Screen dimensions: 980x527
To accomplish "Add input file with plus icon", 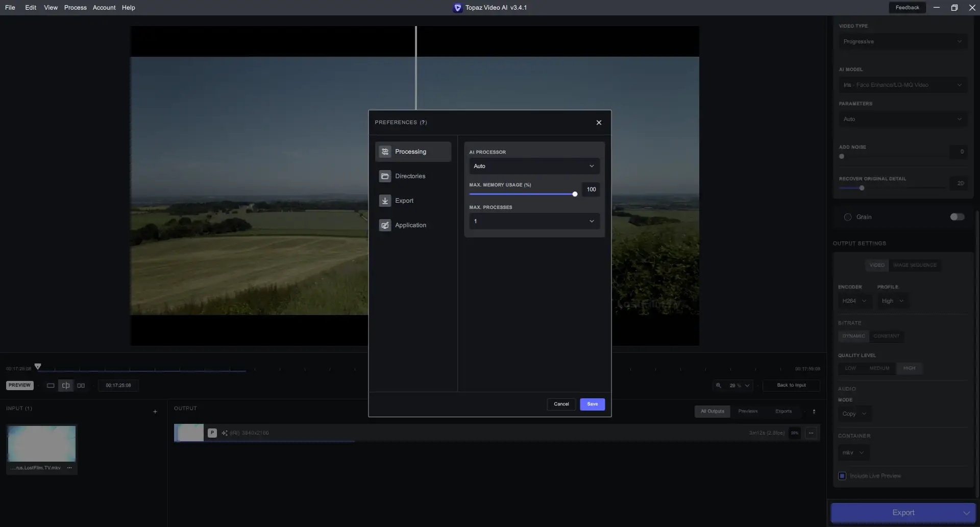I will (x=155, y=412).
